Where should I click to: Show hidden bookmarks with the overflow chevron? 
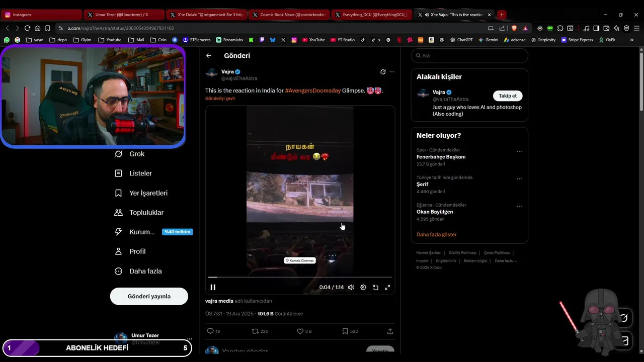(x=632, y=40)
